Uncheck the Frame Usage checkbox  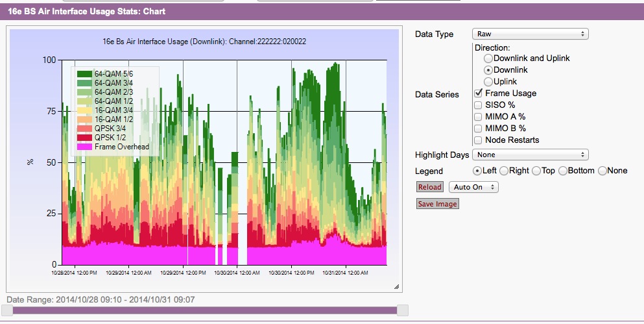click(478, 93)
